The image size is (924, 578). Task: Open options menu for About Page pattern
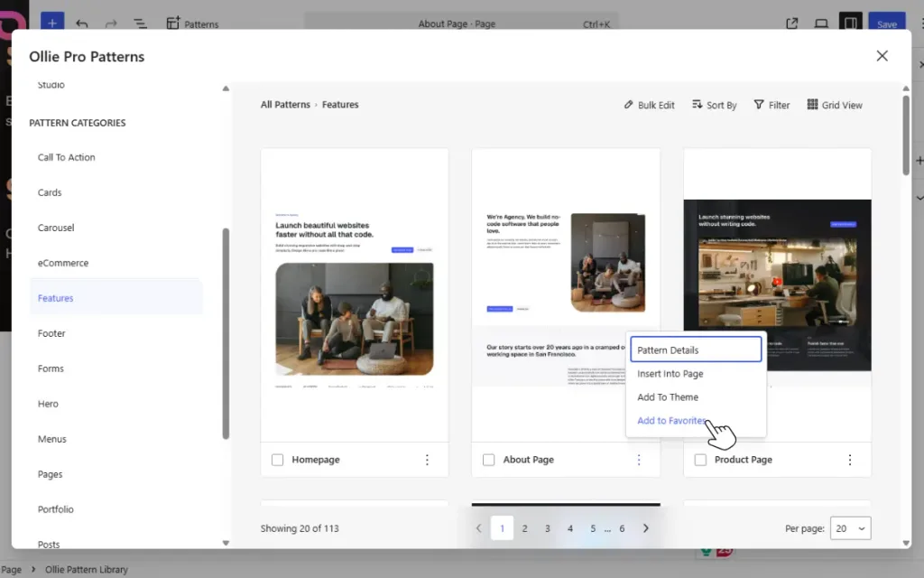click(638, 460)
